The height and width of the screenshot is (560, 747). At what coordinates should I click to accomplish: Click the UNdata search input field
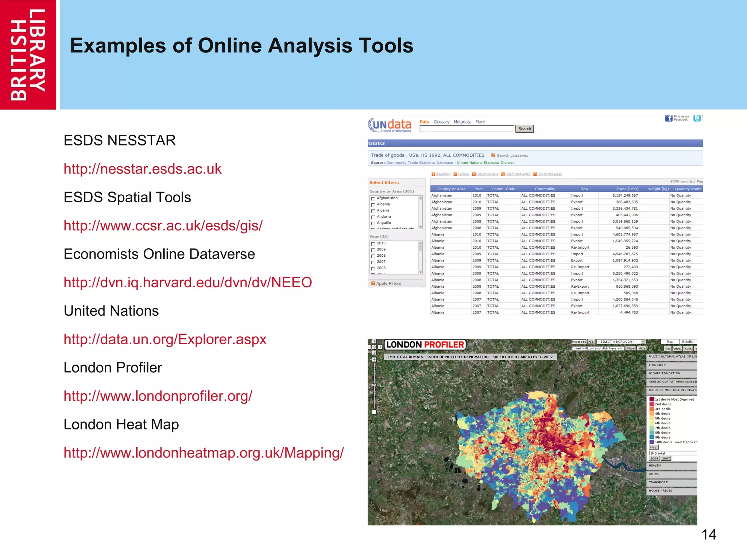467,129
